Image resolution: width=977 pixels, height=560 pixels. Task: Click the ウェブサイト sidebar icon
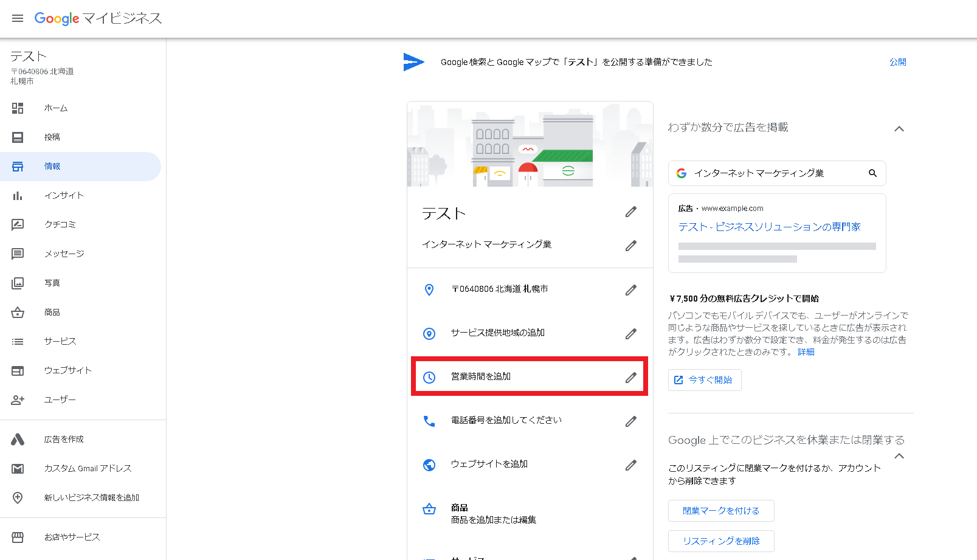pos(18,370)
